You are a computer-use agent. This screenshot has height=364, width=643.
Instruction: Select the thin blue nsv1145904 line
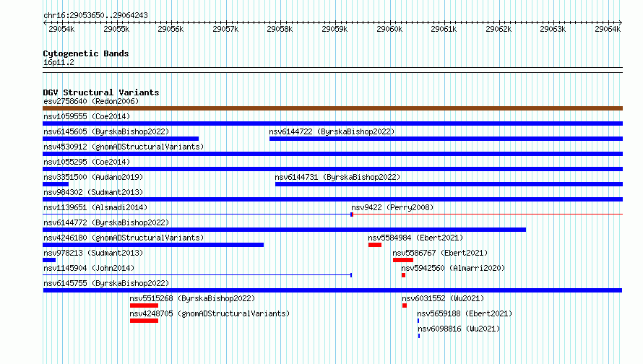point(197,274)
